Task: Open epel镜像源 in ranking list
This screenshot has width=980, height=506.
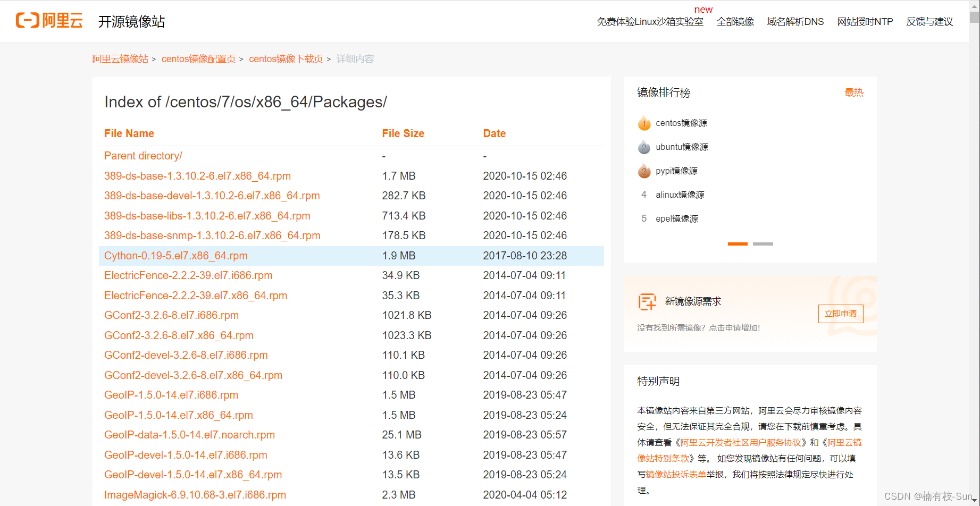Action: coord(676,219)
